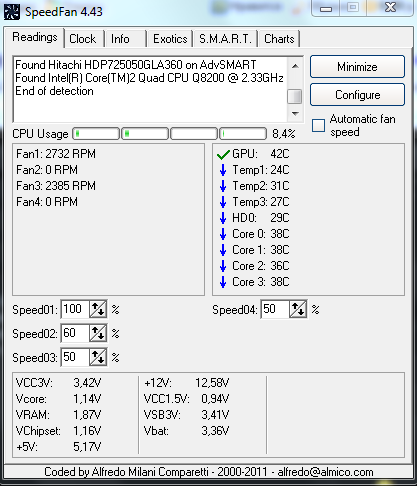The image size is (417, 486).
Task: Click the blue down arrow beside Core 0
Action: tap(223, 234)
